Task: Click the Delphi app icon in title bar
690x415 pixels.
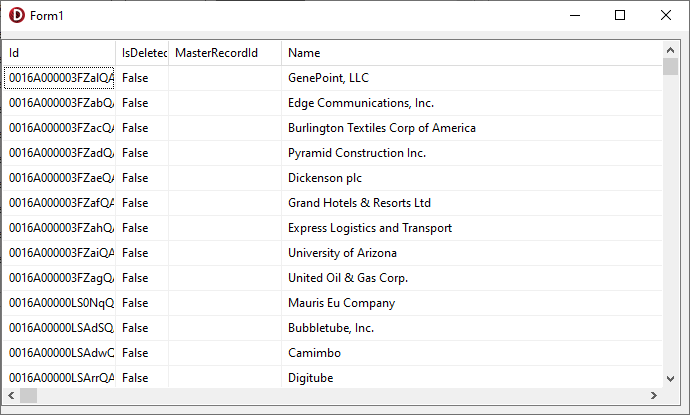Action: tap(16, 15)
